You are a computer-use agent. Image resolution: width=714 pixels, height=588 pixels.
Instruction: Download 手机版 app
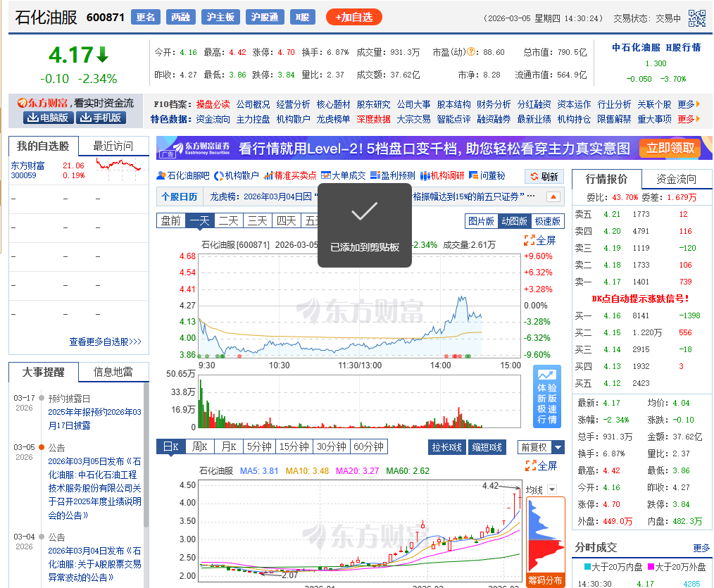[x=101, y=118]
